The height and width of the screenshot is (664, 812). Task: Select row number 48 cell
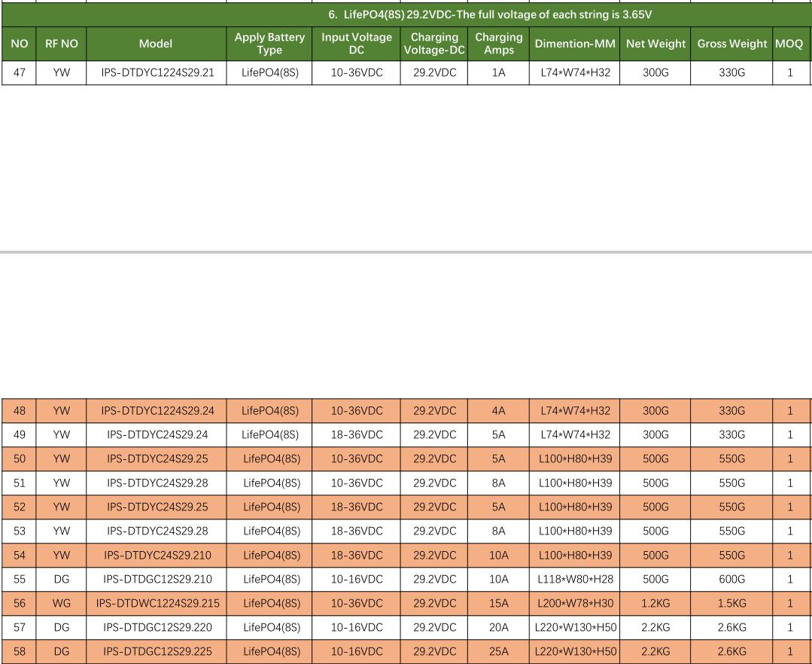[x=19, y=411]
